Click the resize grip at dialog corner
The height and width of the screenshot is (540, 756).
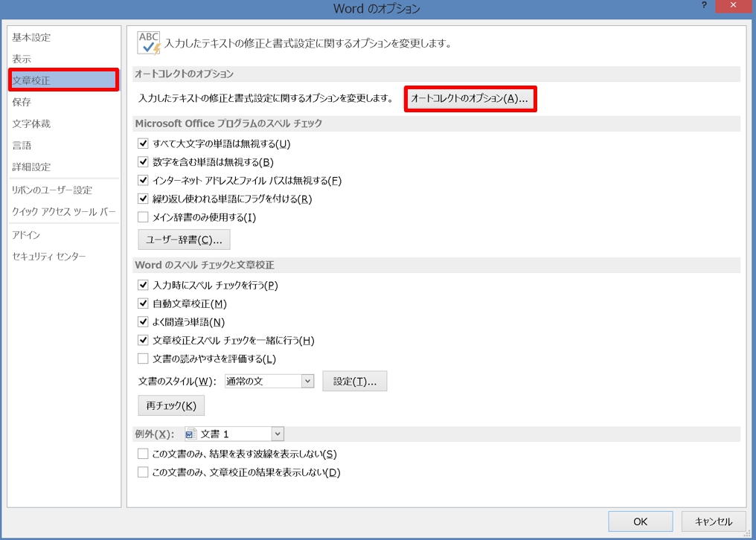(x=748, y=533)
